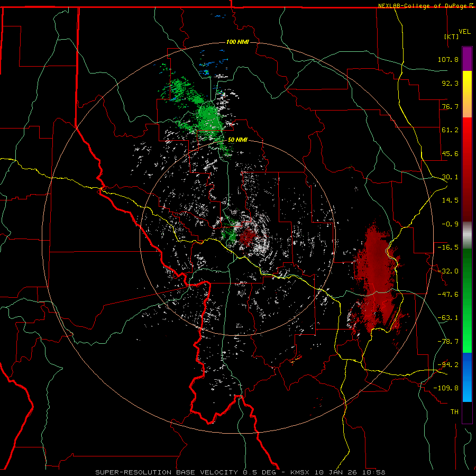Click the -0.9 velocity scale value
Screen dimensions: 476x476
pos(450,224)
